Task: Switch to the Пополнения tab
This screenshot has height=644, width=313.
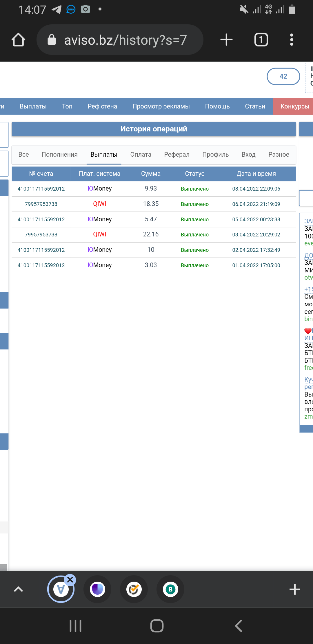Action: pos(59,155)
